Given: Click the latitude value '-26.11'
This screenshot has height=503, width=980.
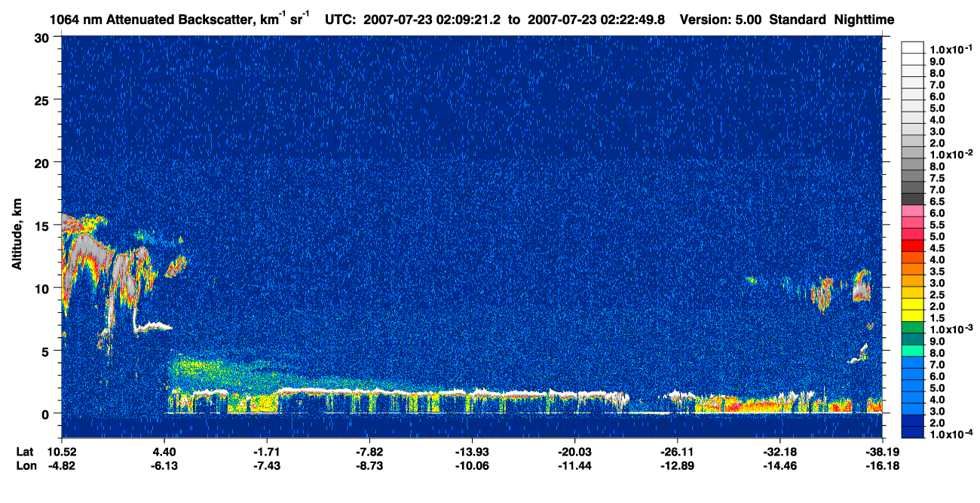Looking at the screenshot, I should coord(678,452).
